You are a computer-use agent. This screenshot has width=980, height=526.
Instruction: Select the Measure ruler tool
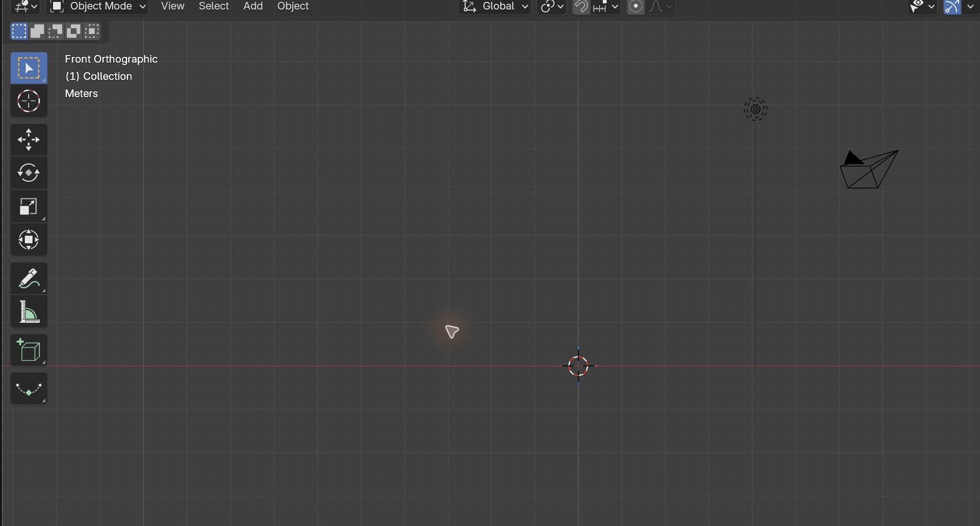tap(29, 312)
